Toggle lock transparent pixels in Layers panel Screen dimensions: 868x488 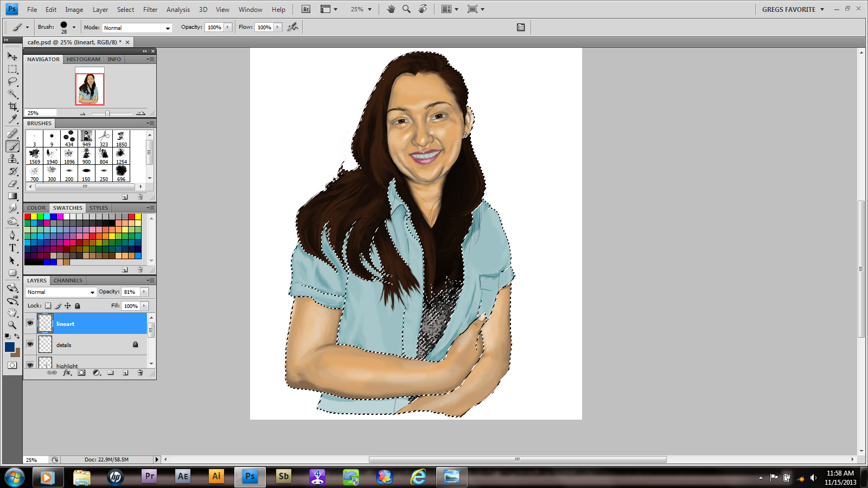48,306
